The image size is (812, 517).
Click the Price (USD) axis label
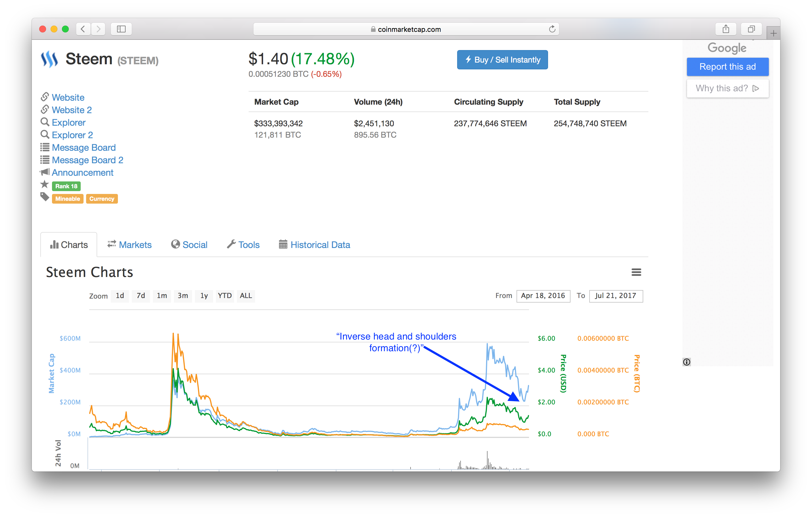(x=563, y=373)
